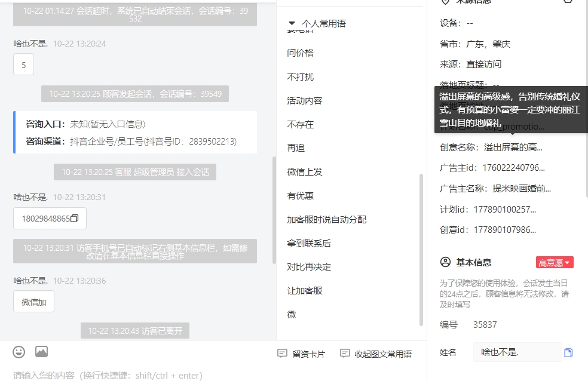Click the 来源：直接访问 text
The image size is (588, 381).
click(470, 64)
